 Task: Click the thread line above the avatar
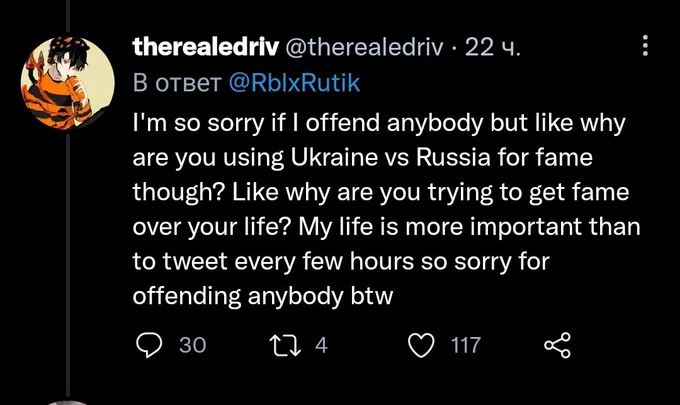[x=68, y=16]
